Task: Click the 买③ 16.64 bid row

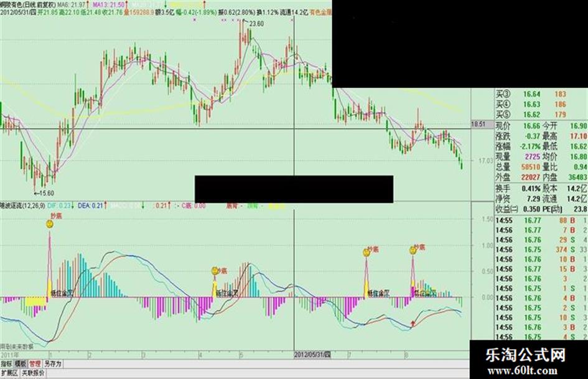Action: [x=541, y=94]
